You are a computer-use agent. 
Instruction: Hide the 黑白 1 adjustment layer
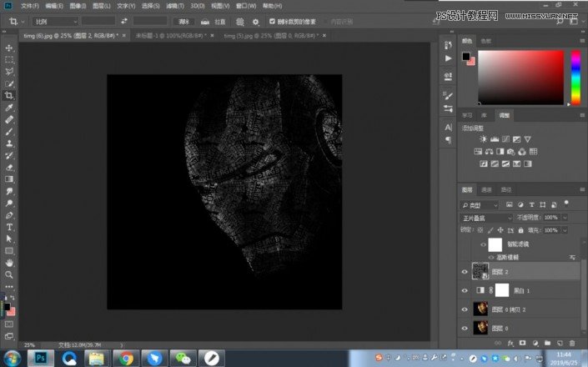(465, 290)
